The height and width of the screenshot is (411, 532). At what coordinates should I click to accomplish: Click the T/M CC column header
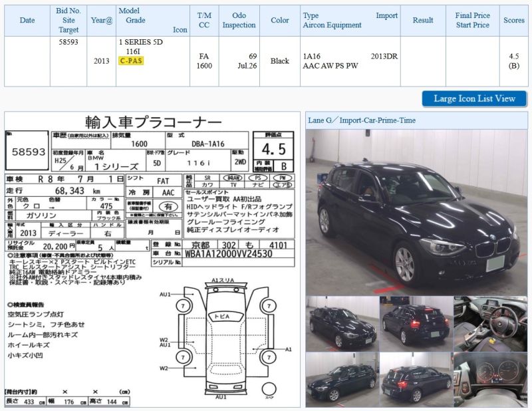(x=204, y=20)
